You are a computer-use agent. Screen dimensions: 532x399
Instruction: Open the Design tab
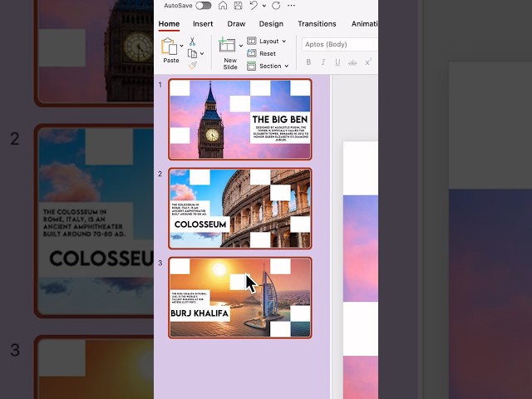(271, 24)
